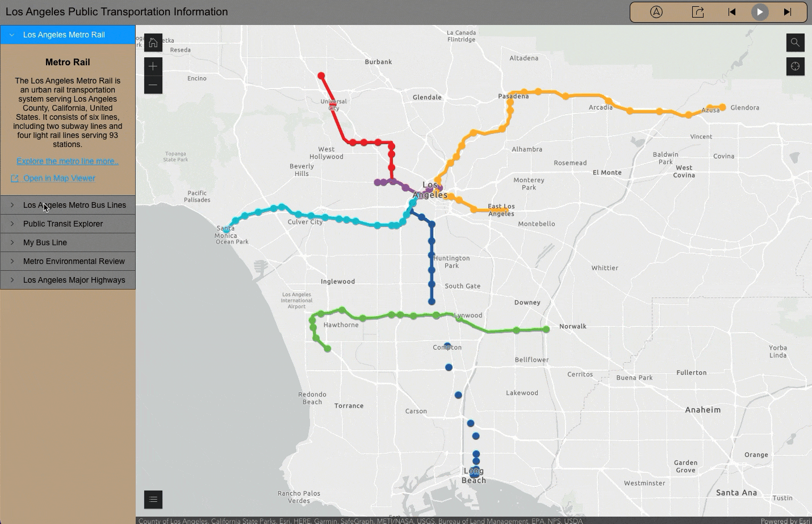Click the circled A icon in toolbar
812x524 pixels.
point(656,12)
